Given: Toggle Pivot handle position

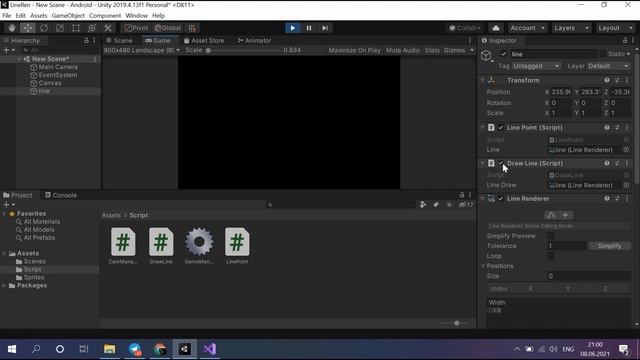Looking at the screenshot, I should coord(136,28).
